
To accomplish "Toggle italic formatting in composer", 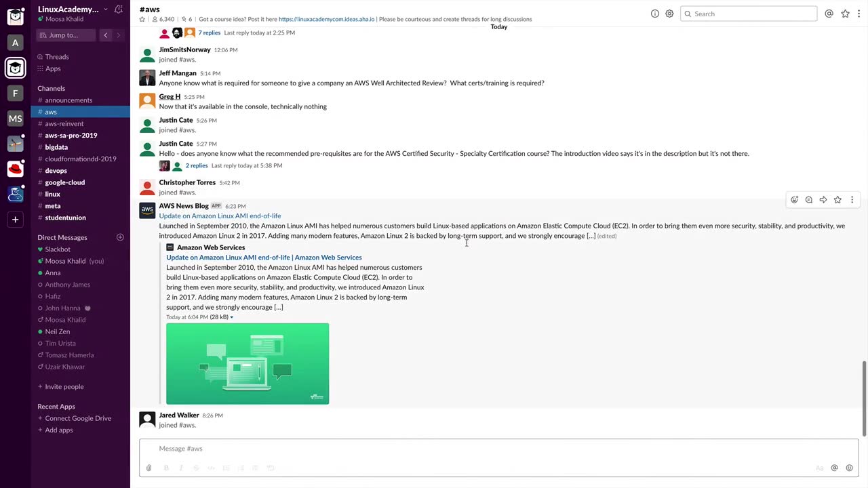I will pyautogui.click(x=181, y=468).
